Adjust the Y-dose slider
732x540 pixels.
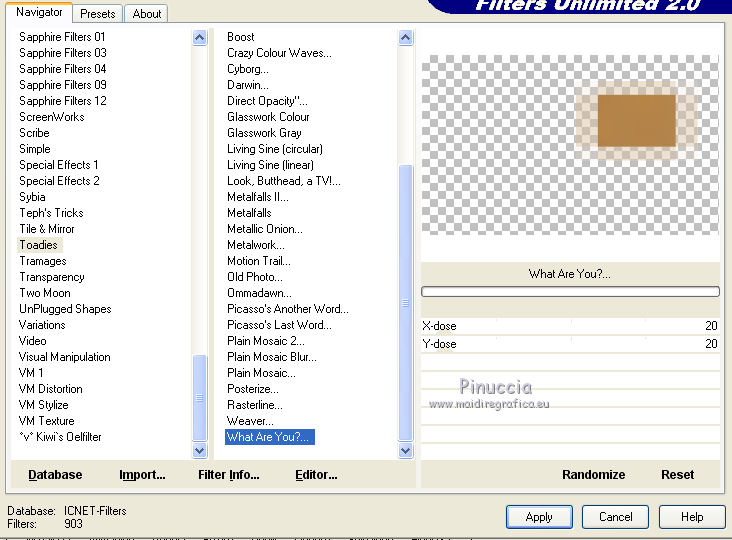(570, 344)
